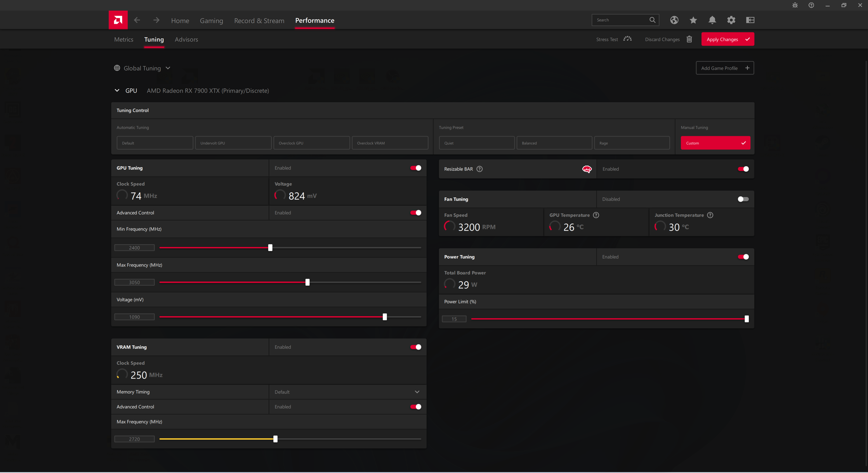Enable the Fan Tuning toggle
The image size is (868, 473).
click(x=743, y=199)
